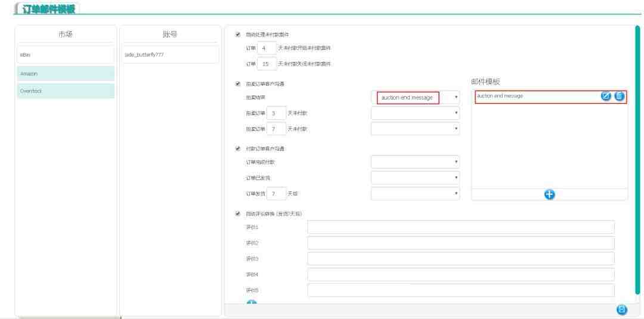The height and width of the screenshot is (319, 644).
Task: Click the plus icon below 评价5
Action: point(252,303)
